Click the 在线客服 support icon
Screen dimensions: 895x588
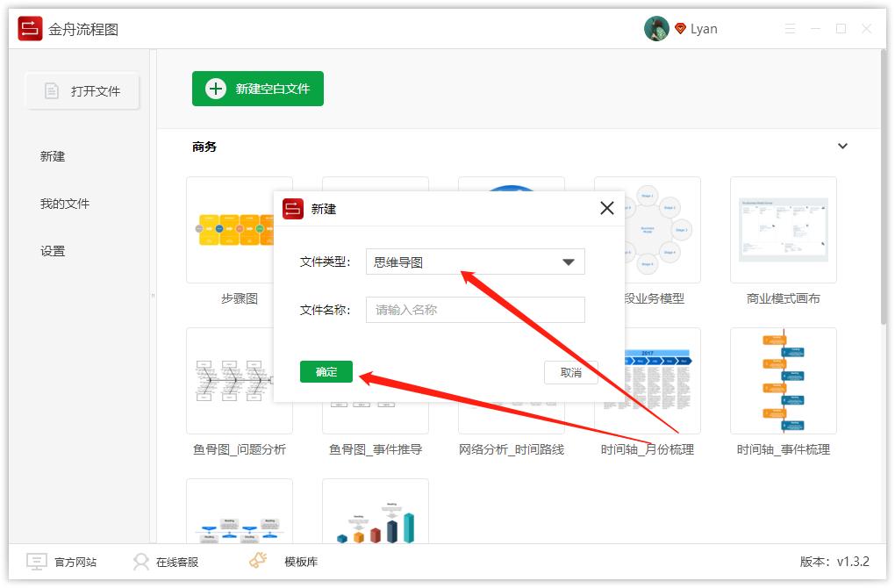140,562
